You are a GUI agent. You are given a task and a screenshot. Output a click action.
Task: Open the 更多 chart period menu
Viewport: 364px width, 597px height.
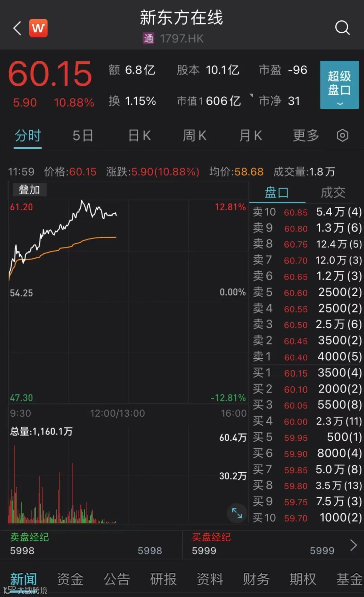[306, 136]
